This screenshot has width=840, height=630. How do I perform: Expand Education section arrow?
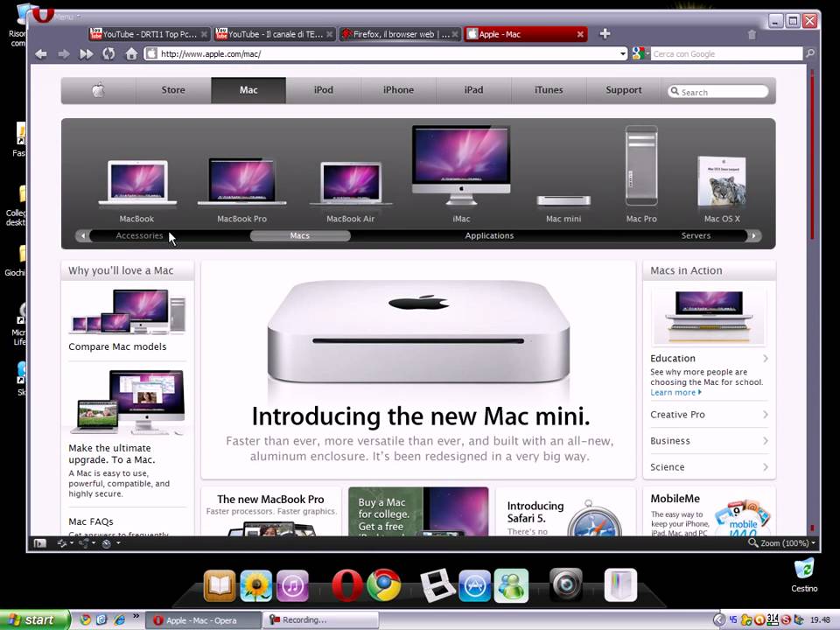point(765,359)
